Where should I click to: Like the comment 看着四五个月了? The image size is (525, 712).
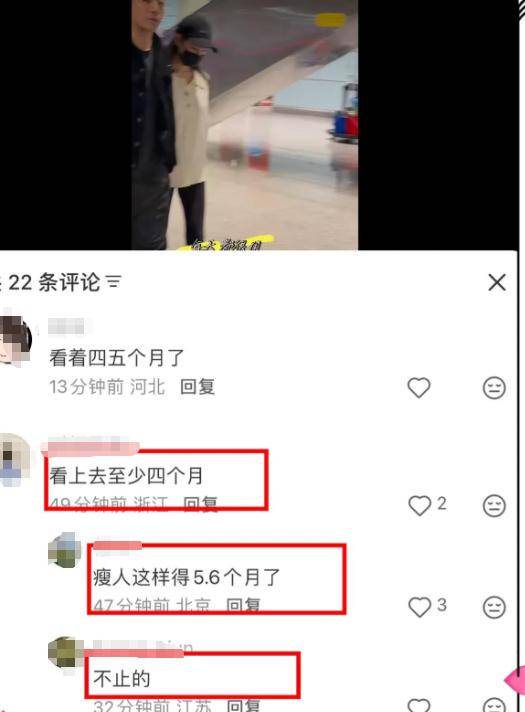coord(418,387)
